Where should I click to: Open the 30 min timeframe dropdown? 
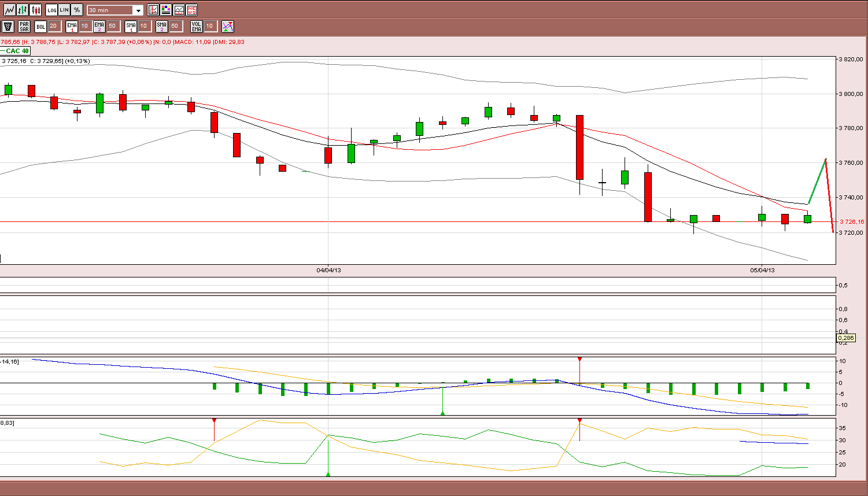click(115, 10)
